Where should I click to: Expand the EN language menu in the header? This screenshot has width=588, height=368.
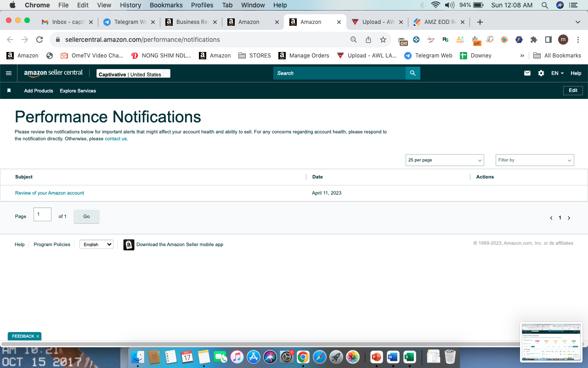coord(557,73)
